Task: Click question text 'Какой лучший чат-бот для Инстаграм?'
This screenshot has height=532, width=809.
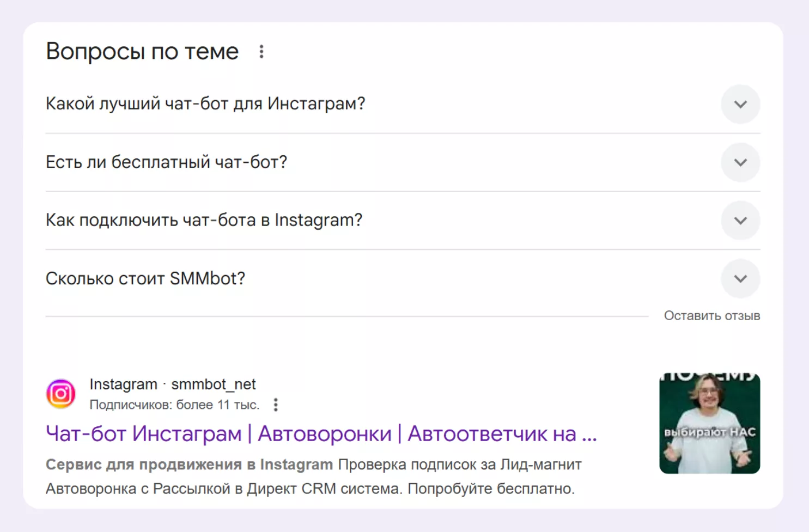Action: (x=205, y=103)
